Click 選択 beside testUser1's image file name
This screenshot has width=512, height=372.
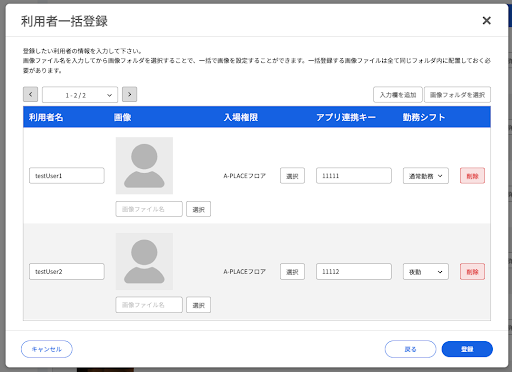(198, 209)
